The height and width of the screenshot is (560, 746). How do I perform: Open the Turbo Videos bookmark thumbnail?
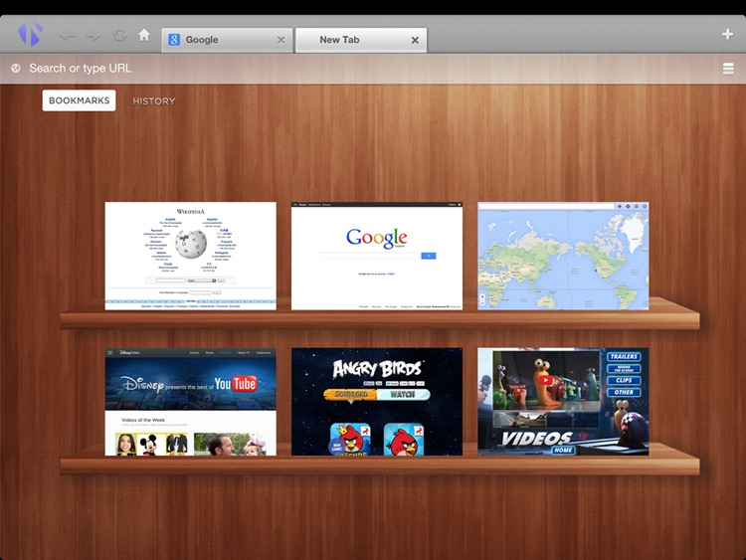tap(563, 402)
